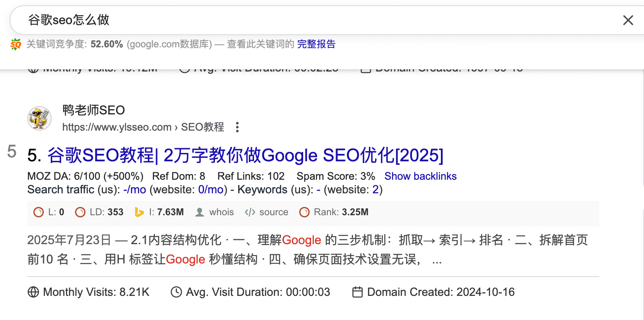Open the source link
Image resolution: width=644 pixels, height=320 pixels.
tap(274, 212)
